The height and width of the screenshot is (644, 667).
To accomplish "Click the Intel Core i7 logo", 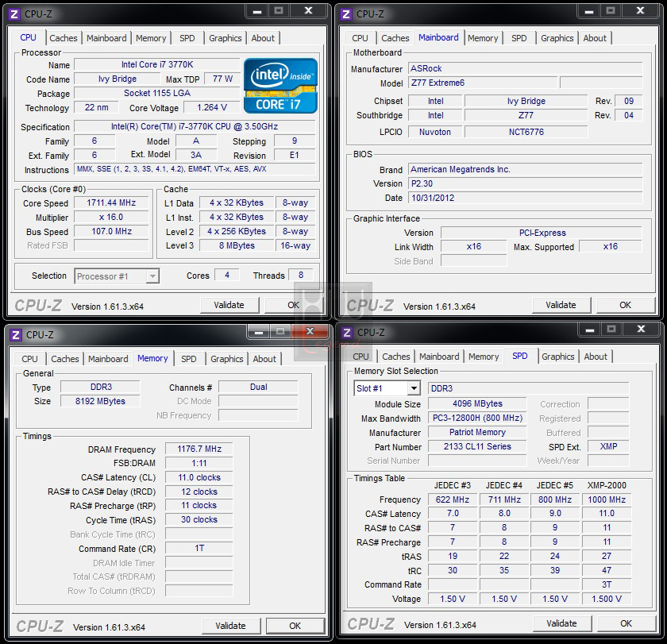I will [281, 86].
